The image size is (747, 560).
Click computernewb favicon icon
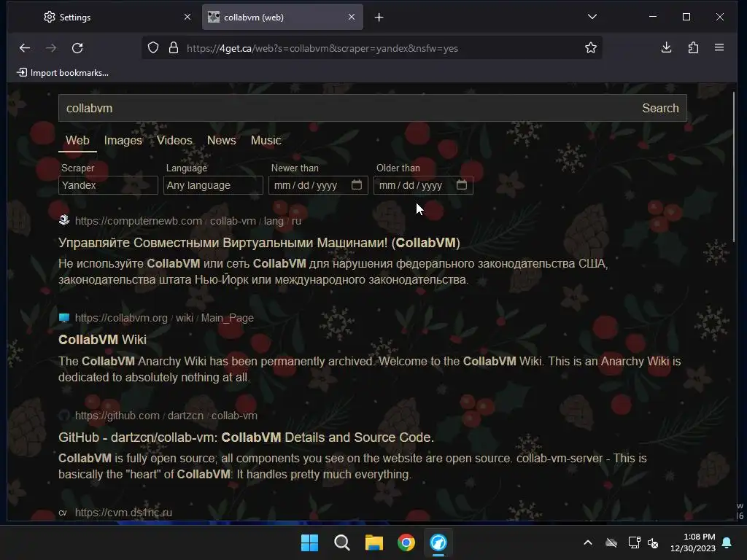[x=64, y=220]
